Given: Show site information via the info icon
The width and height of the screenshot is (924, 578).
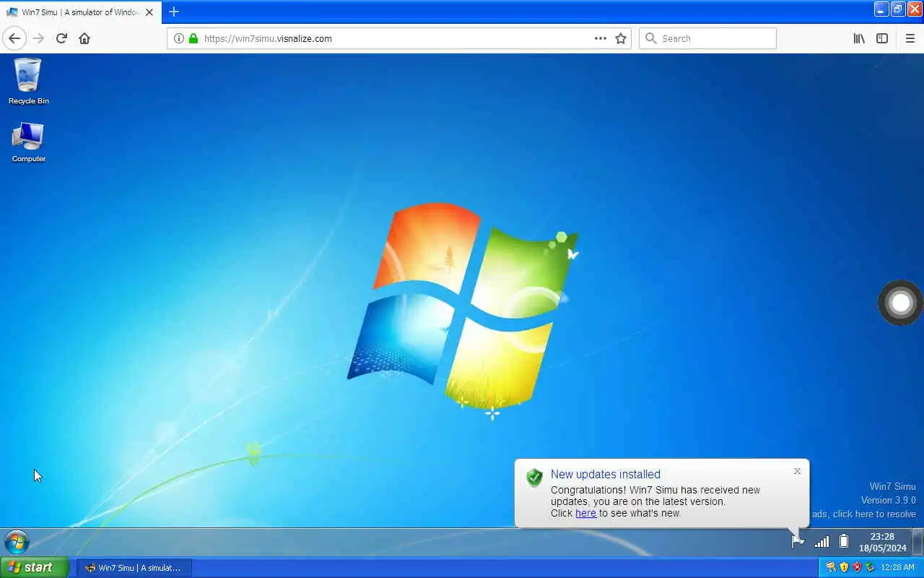Looking at the screenshot, I should click(178, 38).
